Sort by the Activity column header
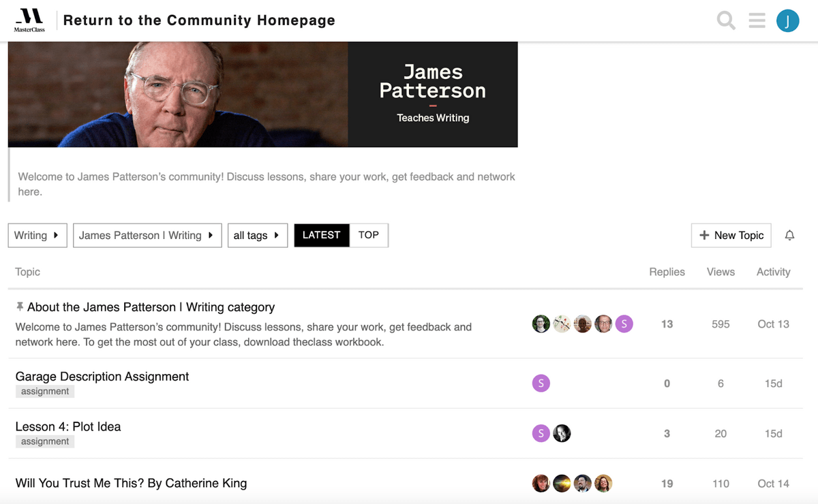 [773, 272]
